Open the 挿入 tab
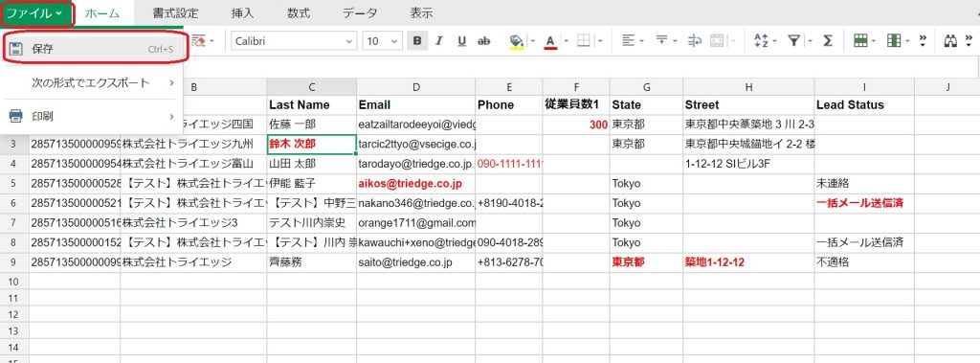 pos(242,13)
